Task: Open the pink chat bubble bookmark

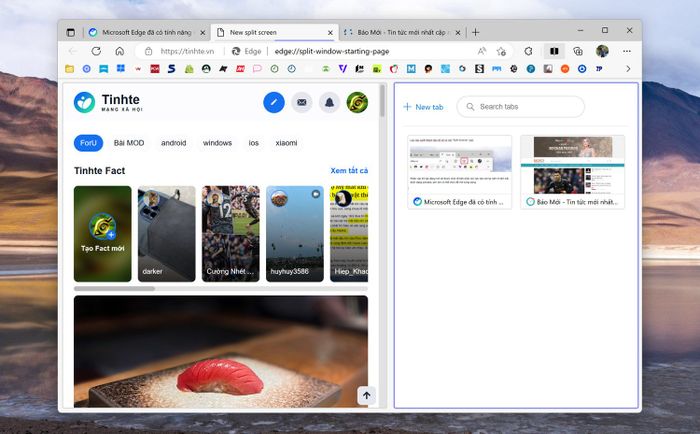Action: click(x=257, y=69)
